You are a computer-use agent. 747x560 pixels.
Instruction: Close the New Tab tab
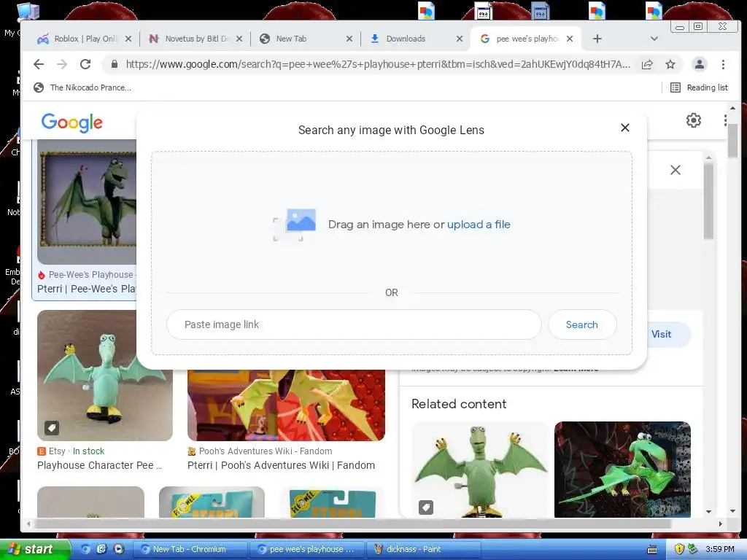pos(349,39)
